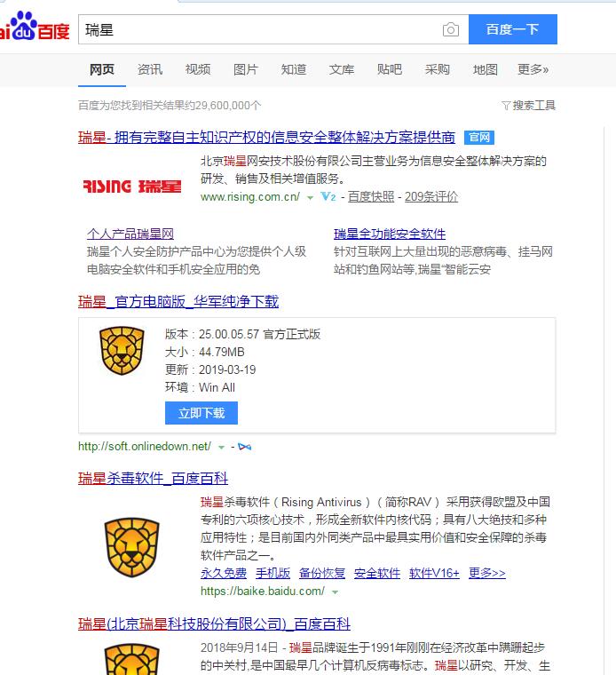The width and height of the screenshot is (616, 675).
Task: Open camera image search icon
Action: point(450,29)
